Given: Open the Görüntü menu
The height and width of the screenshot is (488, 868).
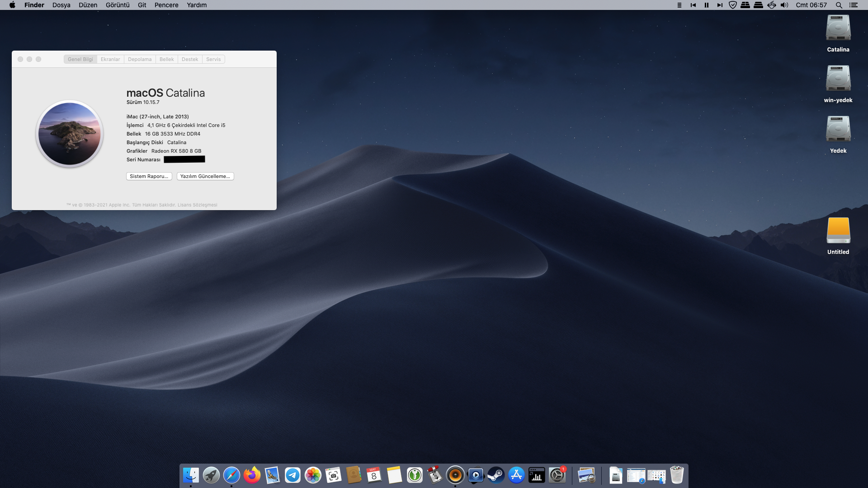Looking at the screenshot, I should click(118, 5).
